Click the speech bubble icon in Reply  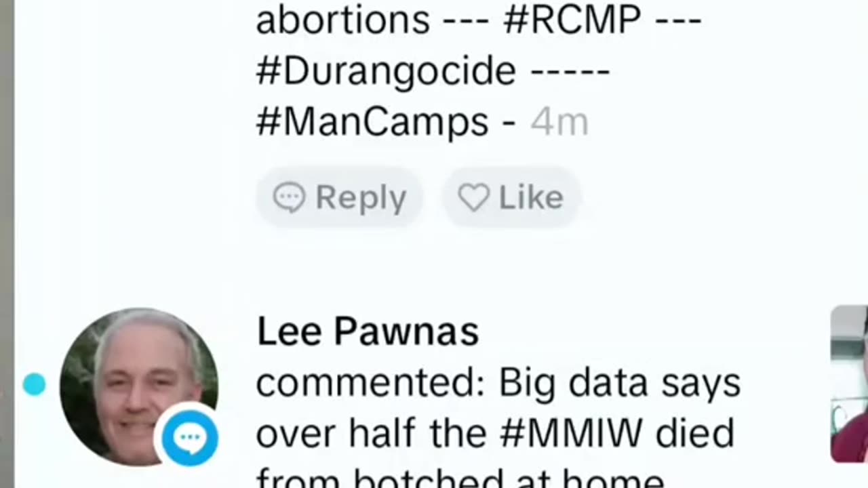[x=289, y=198]
